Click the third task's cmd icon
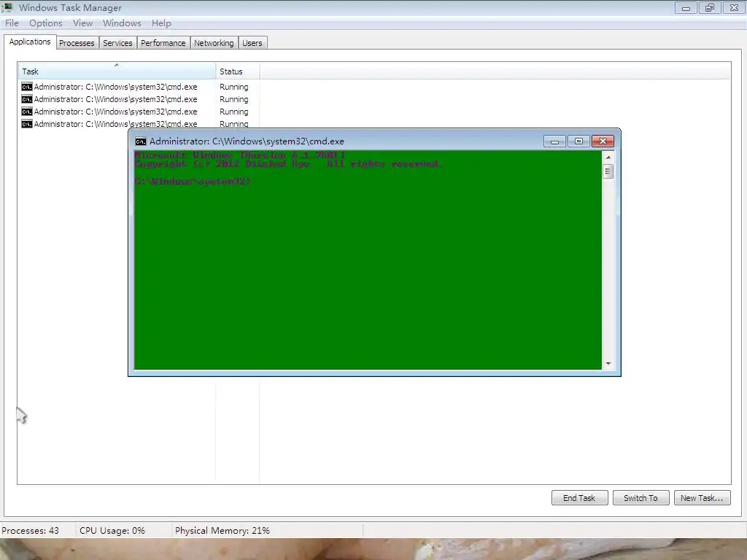The image size is (747, 560). (x=27, y=112)
